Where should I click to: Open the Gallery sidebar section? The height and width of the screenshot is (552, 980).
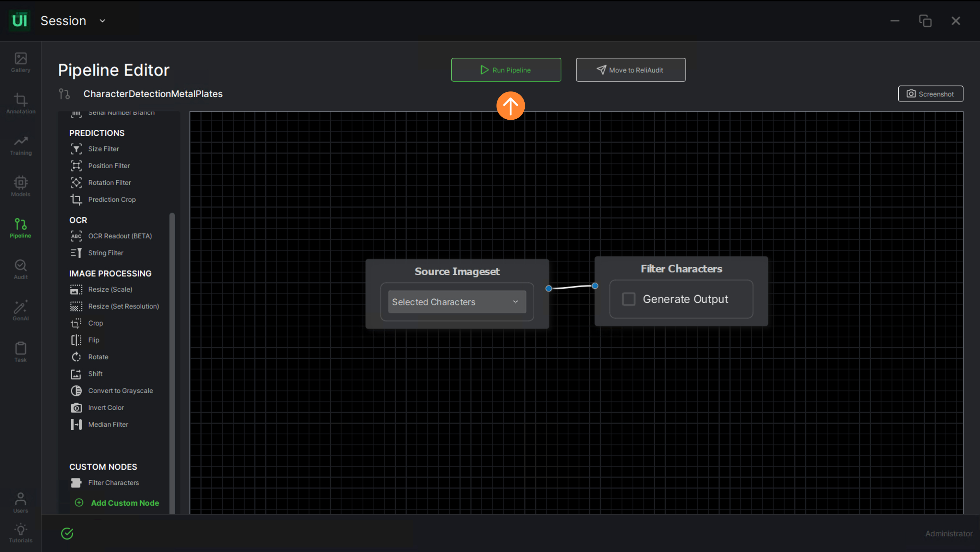click(x=20, y=63)
